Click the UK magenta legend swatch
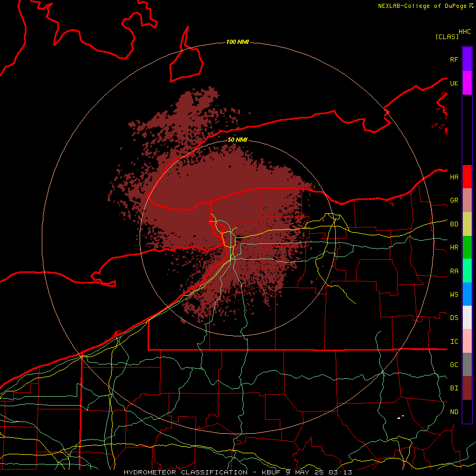The width and height of the screenshot is (476, 476). click(x=467, y=83)
